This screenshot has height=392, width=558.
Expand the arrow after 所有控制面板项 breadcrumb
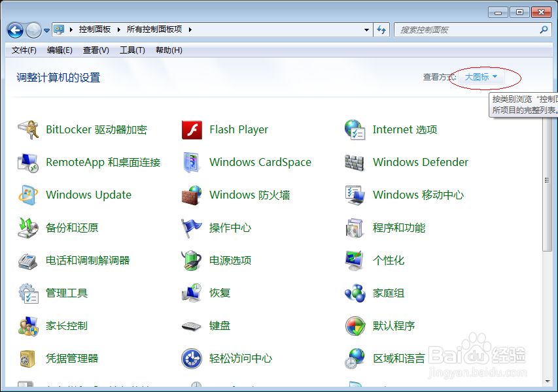[x=190, y=30]
